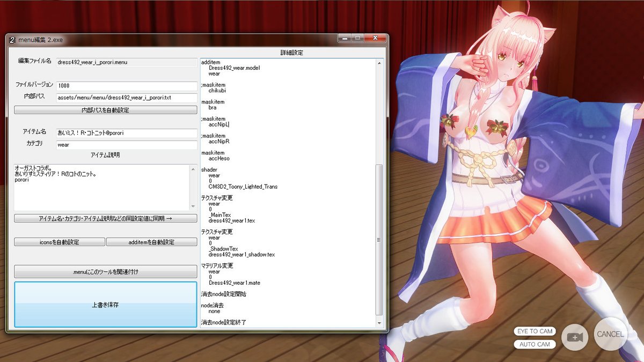This screenshot has height=362, width=644.
Task: Click the _ShadowTex line
Action: point(223,249)
